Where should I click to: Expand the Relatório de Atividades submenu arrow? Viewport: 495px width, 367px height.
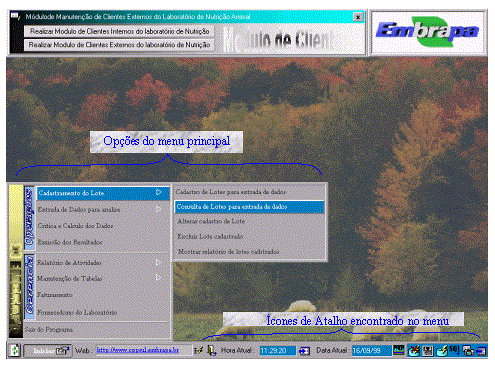159,262
